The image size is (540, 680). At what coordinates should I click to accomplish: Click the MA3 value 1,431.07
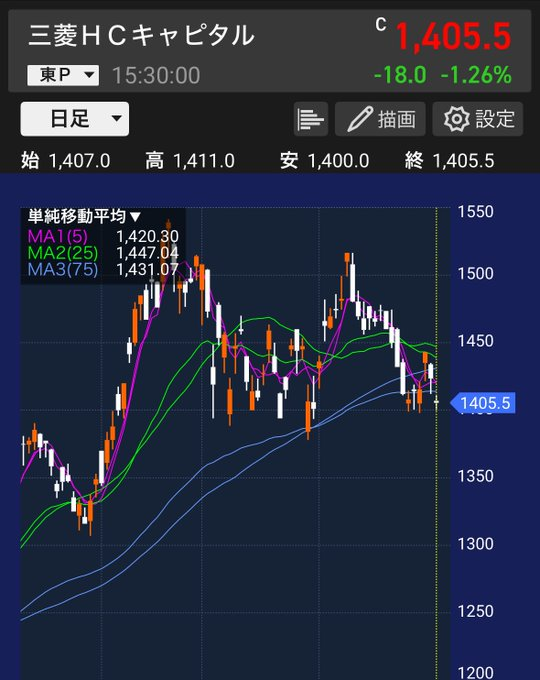(147, 270)
